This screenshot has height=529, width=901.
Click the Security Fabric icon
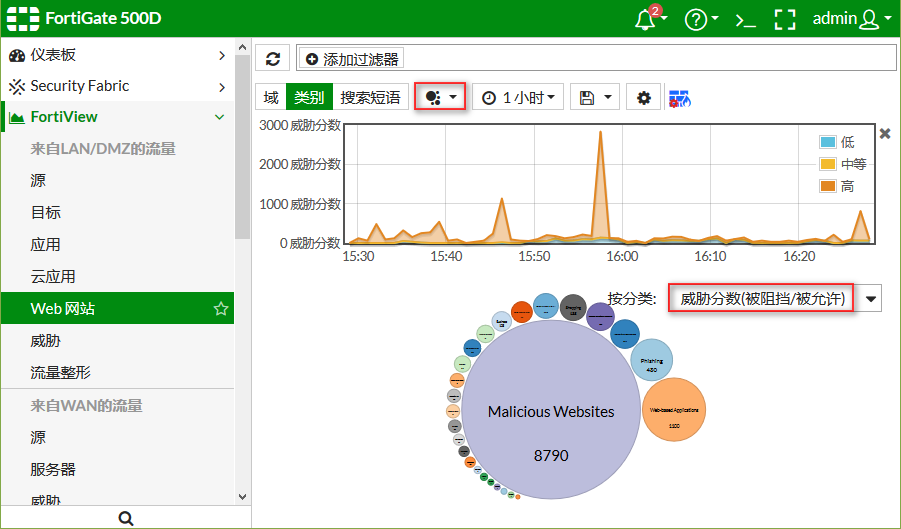[17, 86]
